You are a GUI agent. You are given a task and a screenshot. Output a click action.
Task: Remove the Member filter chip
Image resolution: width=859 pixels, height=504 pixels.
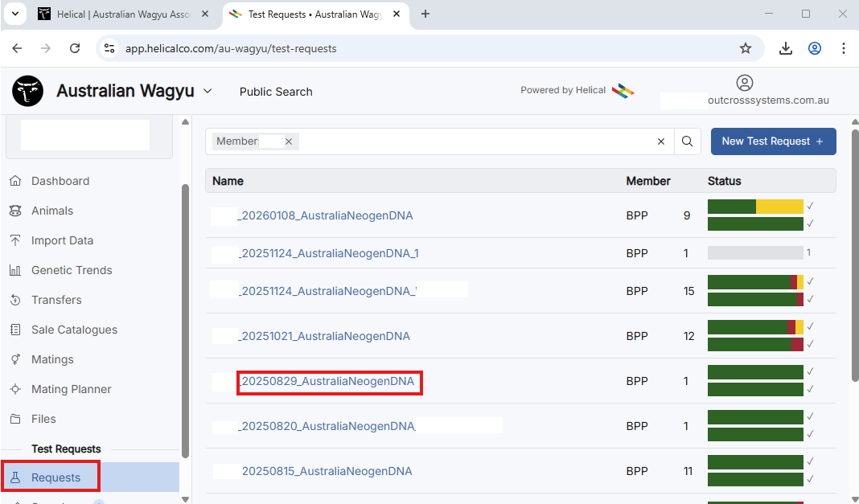click(288, 141)
